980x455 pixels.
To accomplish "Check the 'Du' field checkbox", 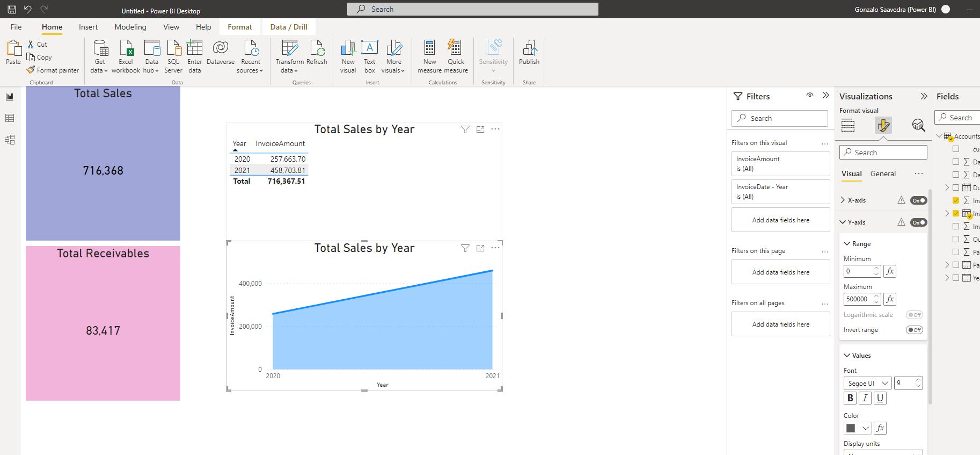I will point(956,187).
